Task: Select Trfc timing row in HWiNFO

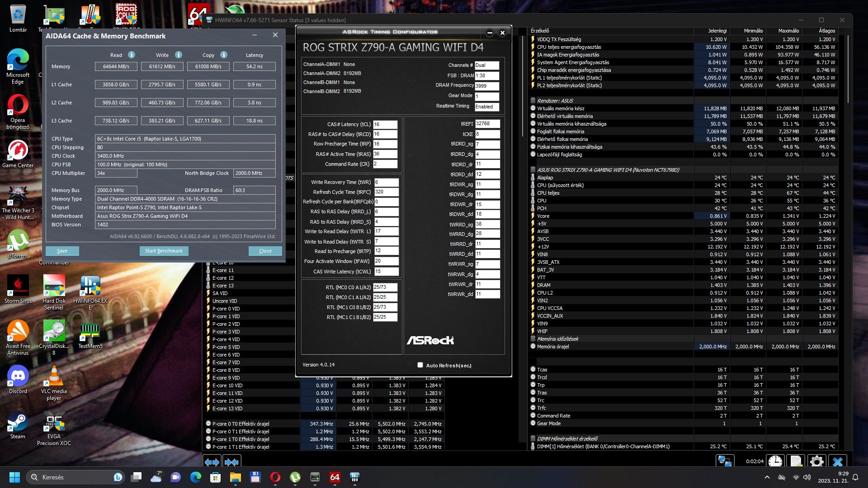Action: [x=684, y=408]
